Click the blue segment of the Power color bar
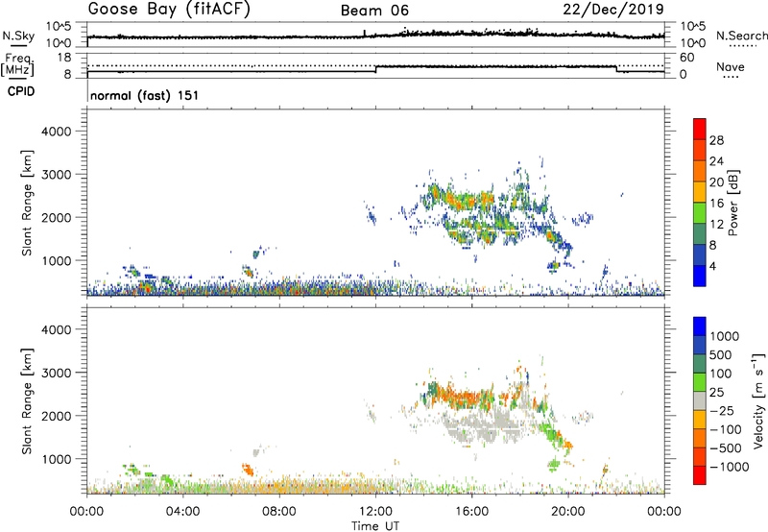 pyautogui.click(x=700, y=276)
